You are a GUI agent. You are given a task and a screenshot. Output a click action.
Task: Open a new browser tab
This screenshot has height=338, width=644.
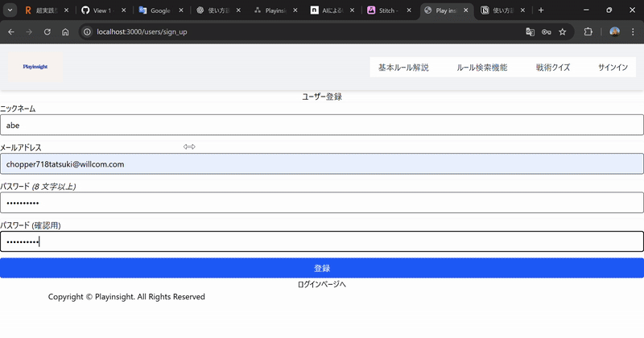point(541,10)
